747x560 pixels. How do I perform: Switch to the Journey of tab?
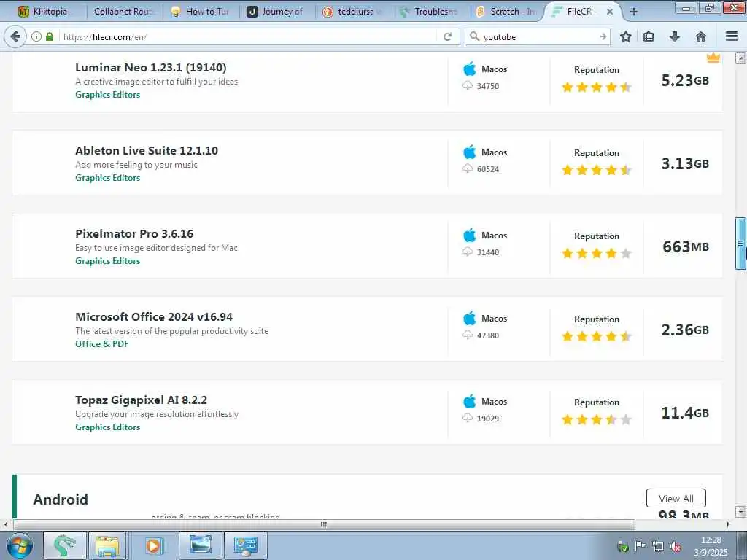(x=276, y=12)
